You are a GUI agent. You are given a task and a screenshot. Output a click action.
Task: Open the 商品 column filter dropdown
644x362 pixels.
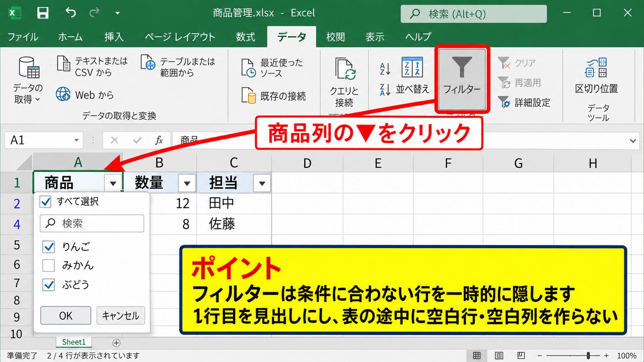point(113,184)
